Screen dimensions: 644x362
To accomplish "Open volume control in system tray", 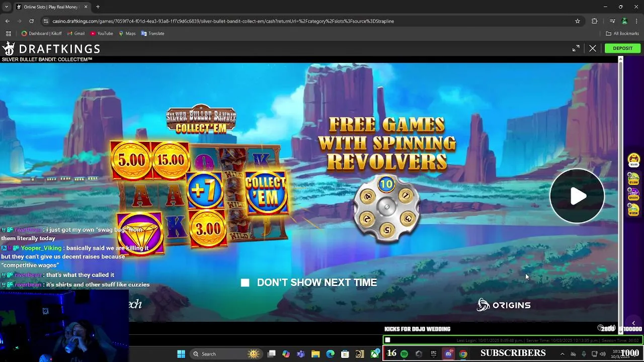I will (x=603, y=354).
